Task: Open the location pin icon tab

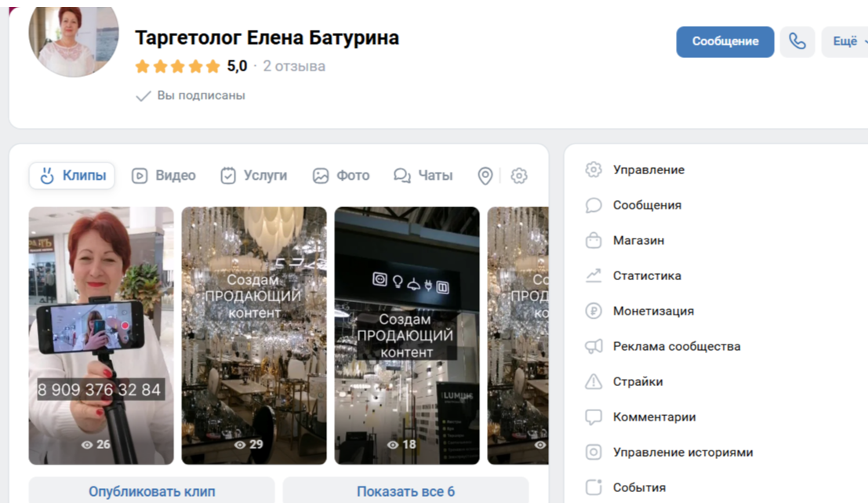Action: click(485, 176)
